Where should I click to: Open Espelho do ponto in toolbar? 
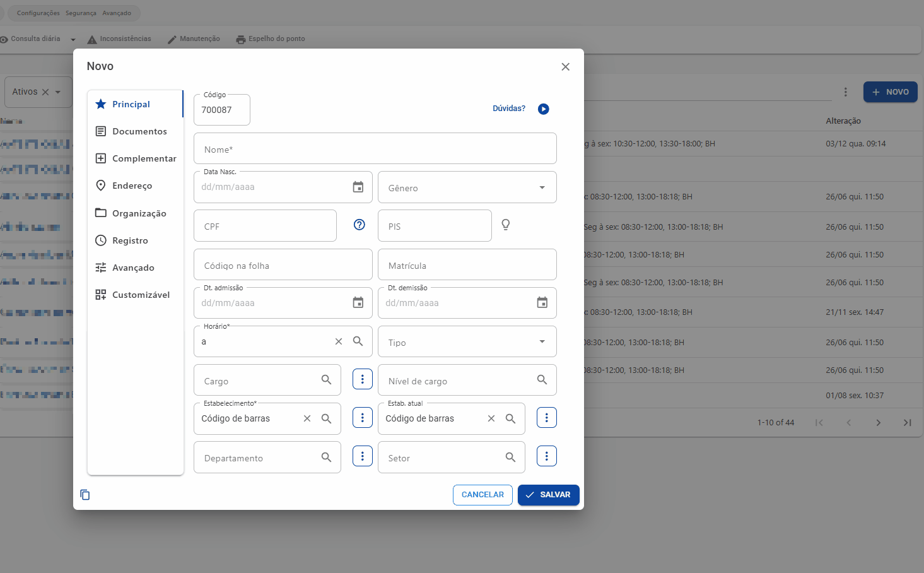tap(271, 39)
